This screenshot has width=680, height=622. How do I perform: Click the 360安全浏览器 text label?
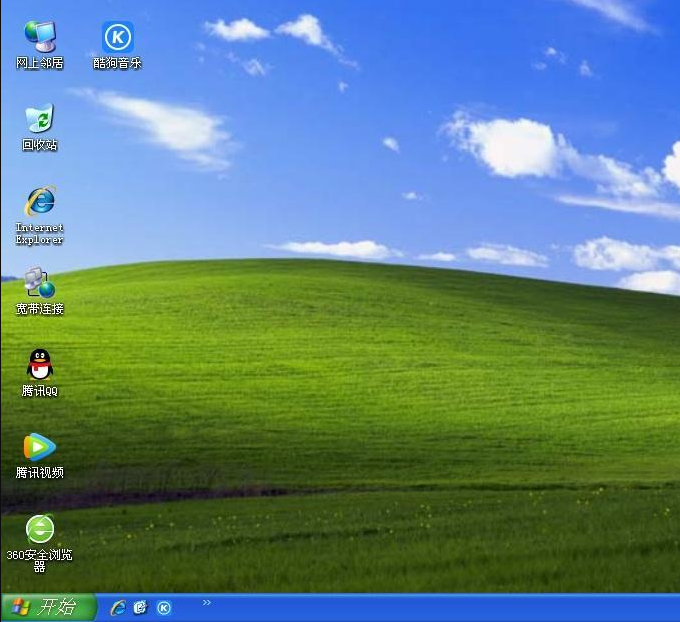coord(40,560)
